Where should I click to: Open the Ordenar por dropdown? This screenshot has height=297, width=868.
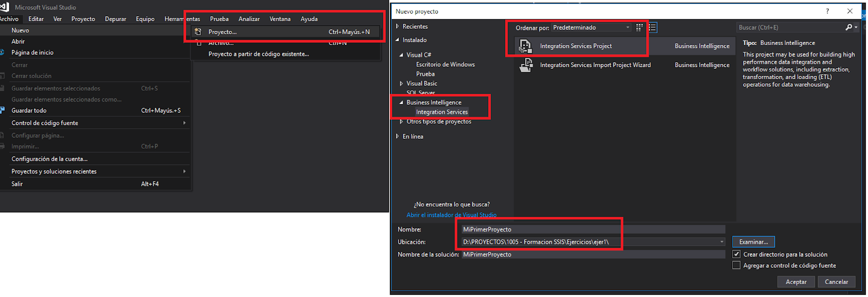pyautogui.click(x=591, y=28)
